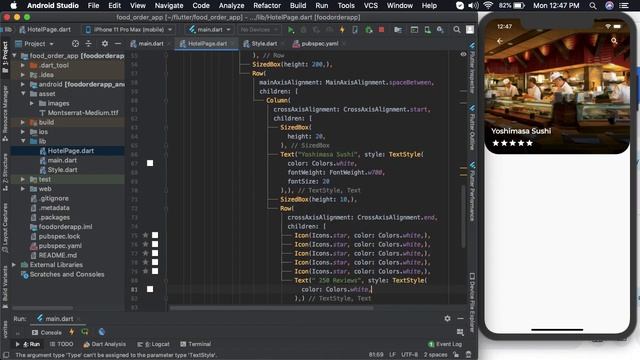
Task: Click the simulator search icon
Action: pyautogui.click(x=614, y=41)
